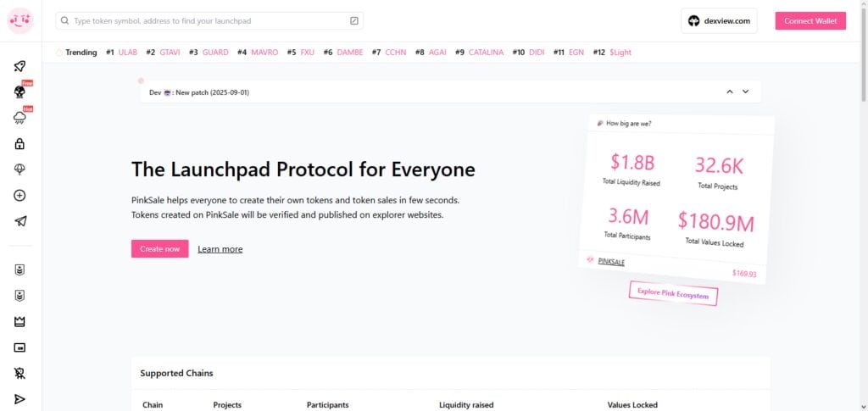
Task: Open the crown sidebar icon
Action: 20,321
